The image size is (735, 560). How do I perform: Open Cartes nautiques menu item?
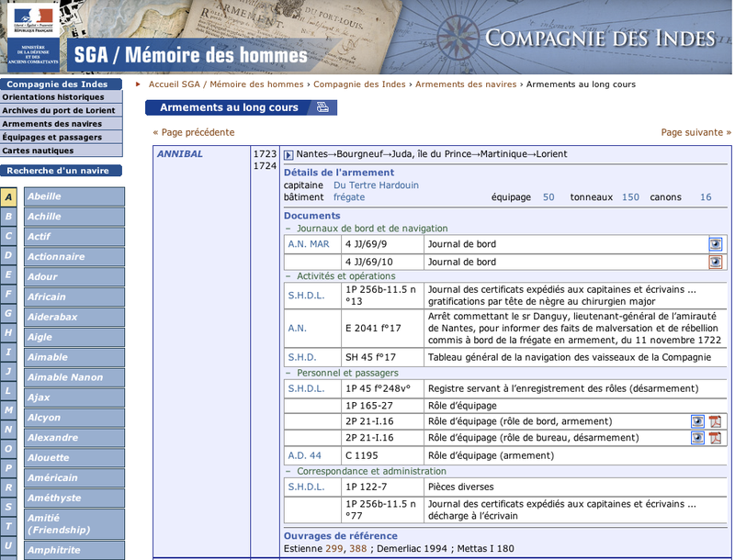tap(61, 151)
